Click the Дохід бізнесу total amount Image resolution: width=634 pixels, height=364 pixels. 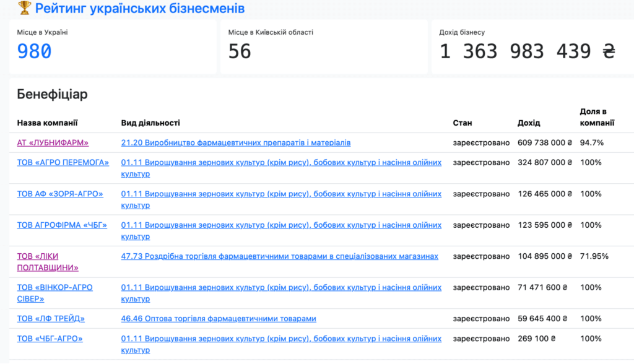[x=528, y=51]
